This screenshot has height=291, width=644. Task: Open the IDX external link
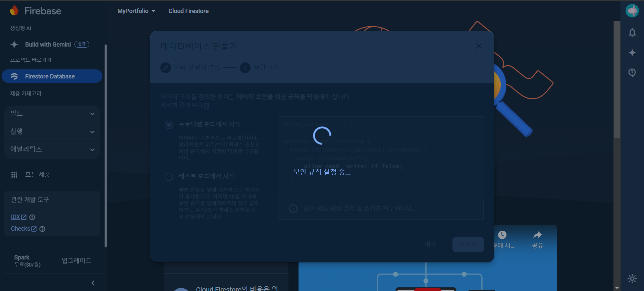pyautogui.click(x=18, y=217)
